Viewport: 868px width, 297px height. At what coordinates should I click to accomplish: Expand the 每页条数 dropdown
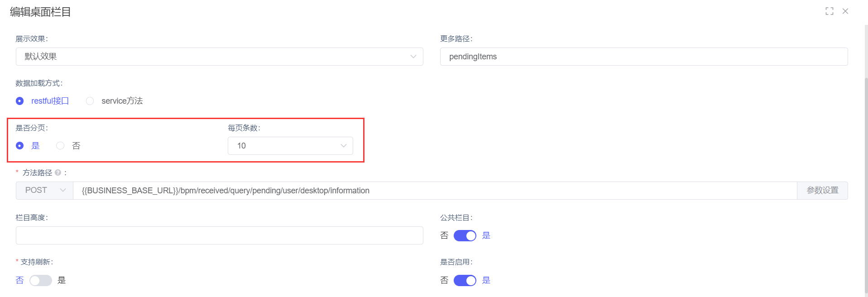tap(290, 146)
